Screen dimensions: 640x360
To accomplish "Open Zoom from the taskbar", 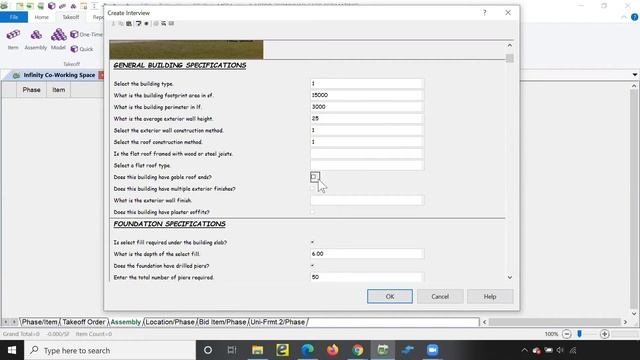I will coord(433,350).
